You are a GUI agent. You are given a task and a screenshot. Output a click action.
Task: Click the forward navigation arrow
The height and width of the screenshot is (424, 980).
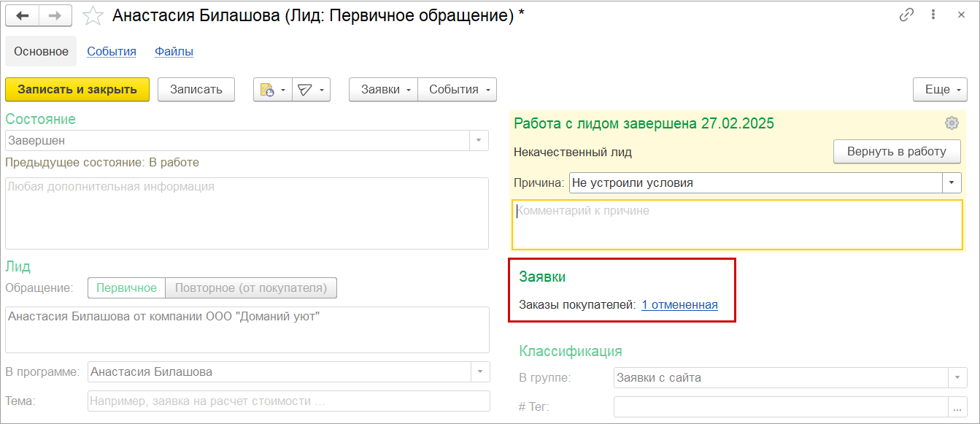[55, 15]
